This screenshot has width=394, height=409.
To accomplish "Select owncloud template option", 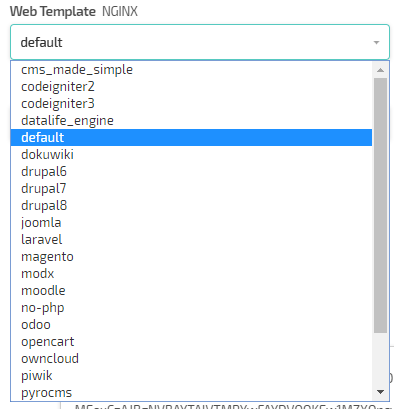I will [191, 359].
